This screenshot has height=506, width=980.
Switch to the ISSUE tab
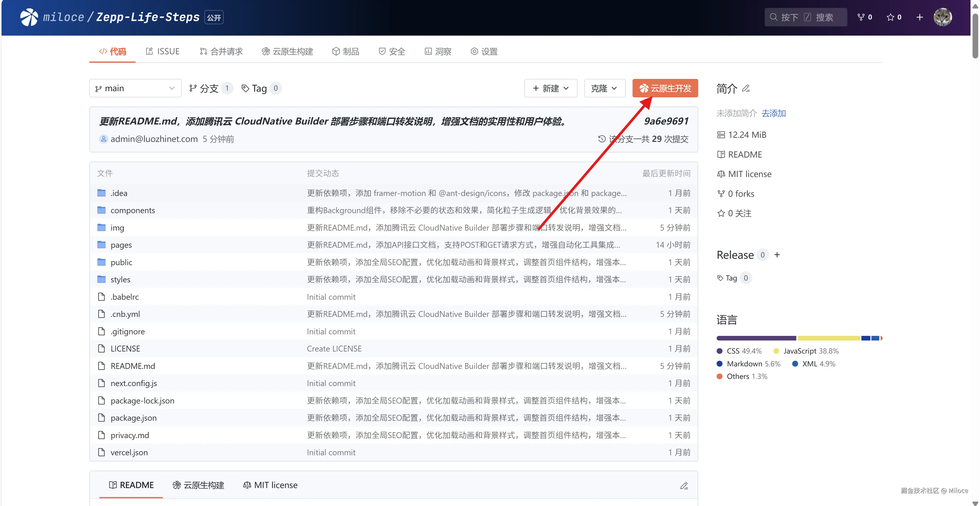(x=163, y=51)
